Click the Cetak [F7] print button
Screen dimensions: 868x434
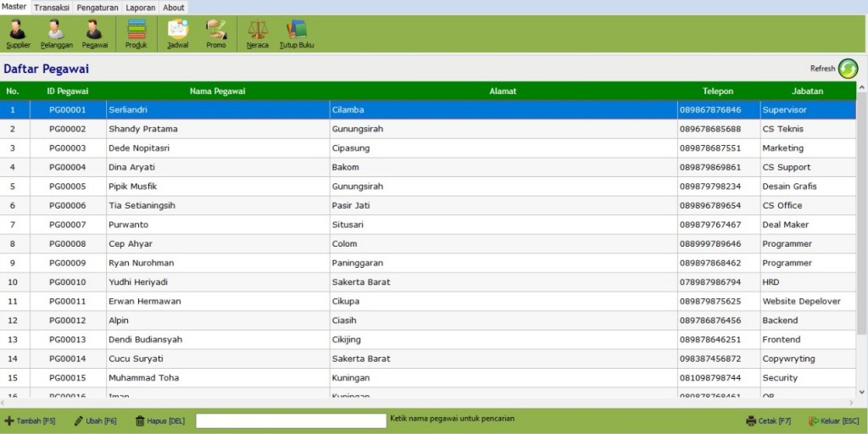768,421
